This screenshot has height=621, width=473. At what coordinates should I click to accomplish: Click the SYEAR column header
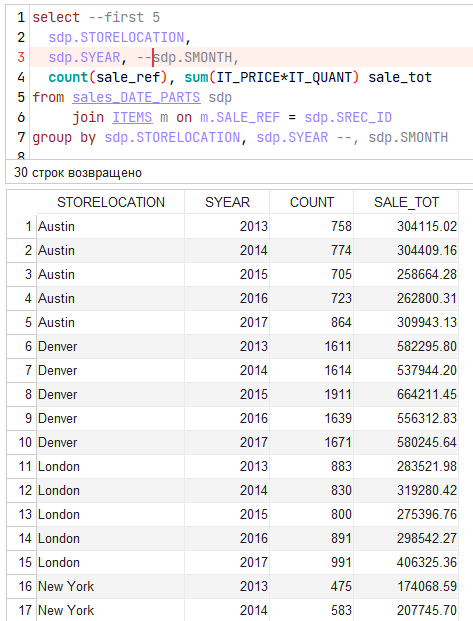click(x=227, y=202)
